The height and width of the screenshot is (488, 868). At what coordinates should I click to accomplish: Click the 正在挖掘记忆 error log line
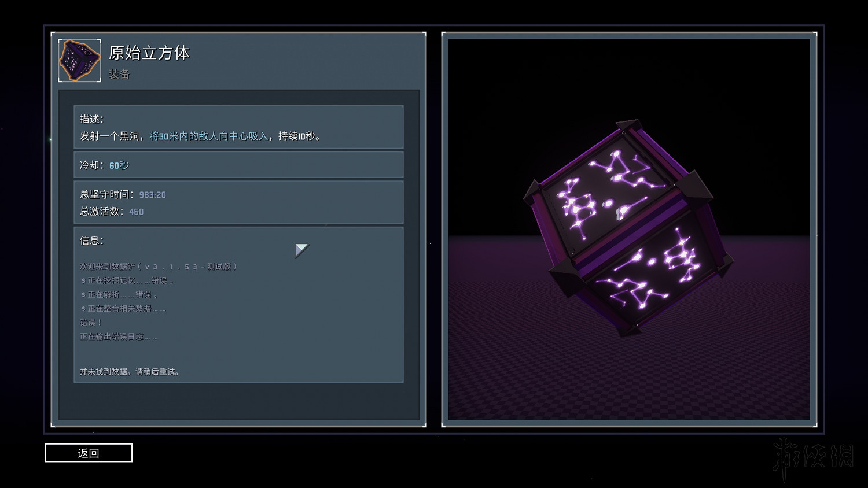click(127, 280)
